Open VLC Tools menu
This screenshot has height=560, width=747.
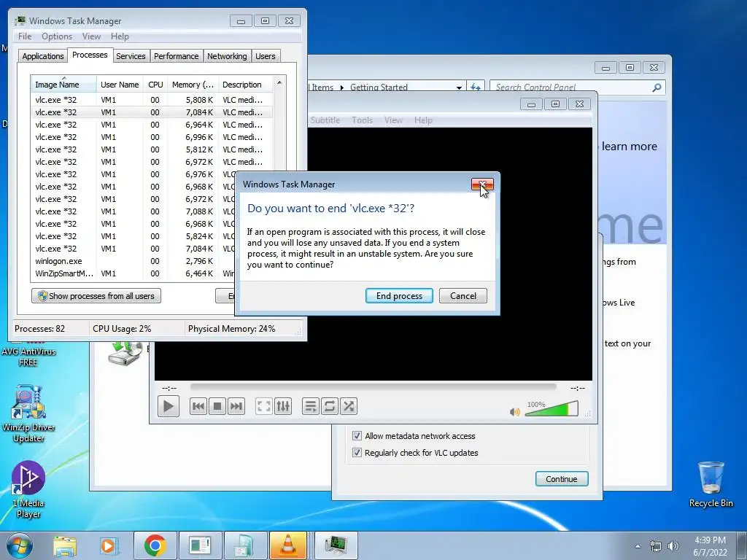[x=362, y=120]
